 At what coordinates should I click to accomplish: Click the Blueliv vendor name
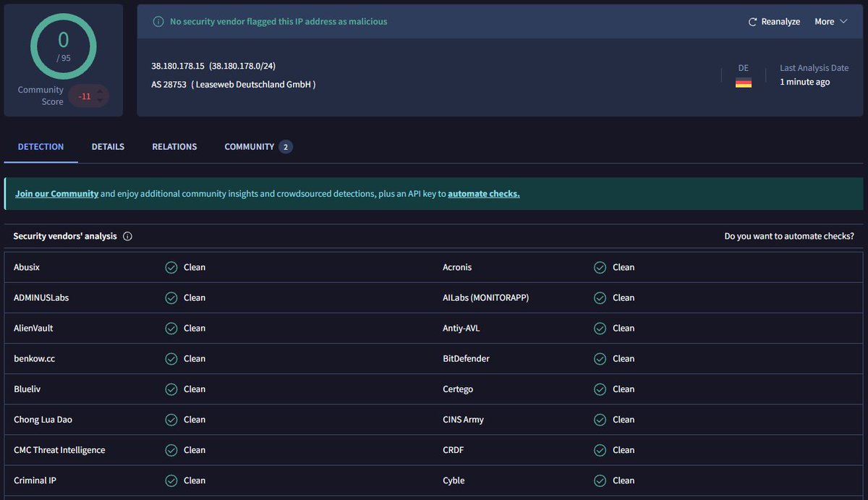pyautogui.click(x=27, y=389)
